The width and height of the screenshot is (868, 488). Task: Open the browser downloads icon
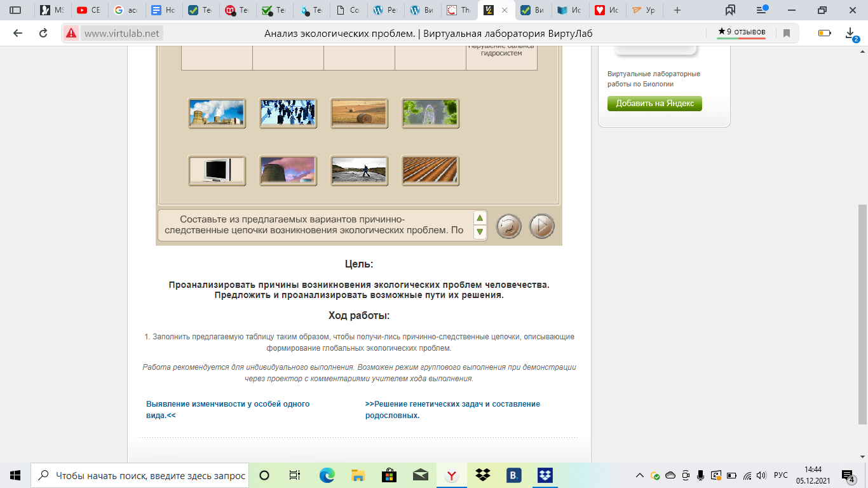coord(850,34)
